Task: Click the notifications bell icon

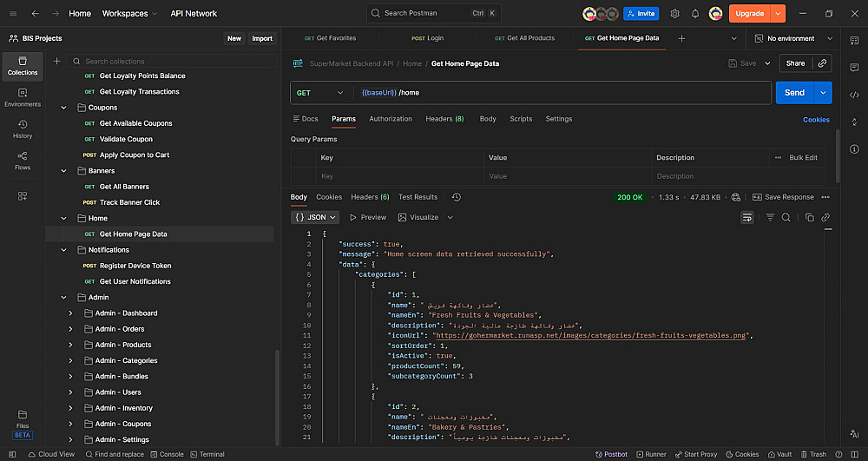Action: click(x=695, y=14)
